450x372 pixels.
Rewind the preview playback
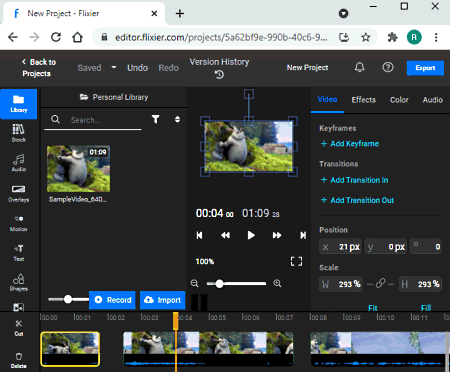coord(225,235)
